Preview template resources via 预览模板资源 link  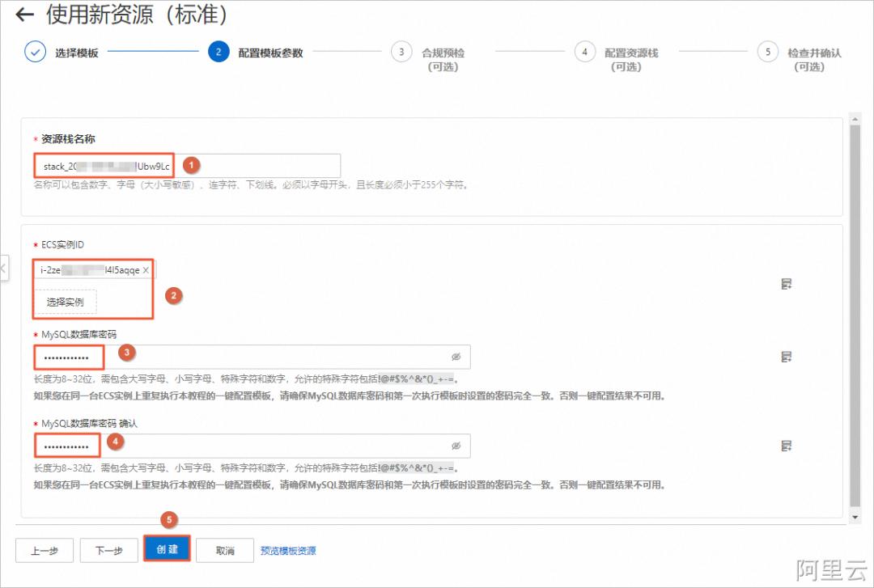point(290,550)
